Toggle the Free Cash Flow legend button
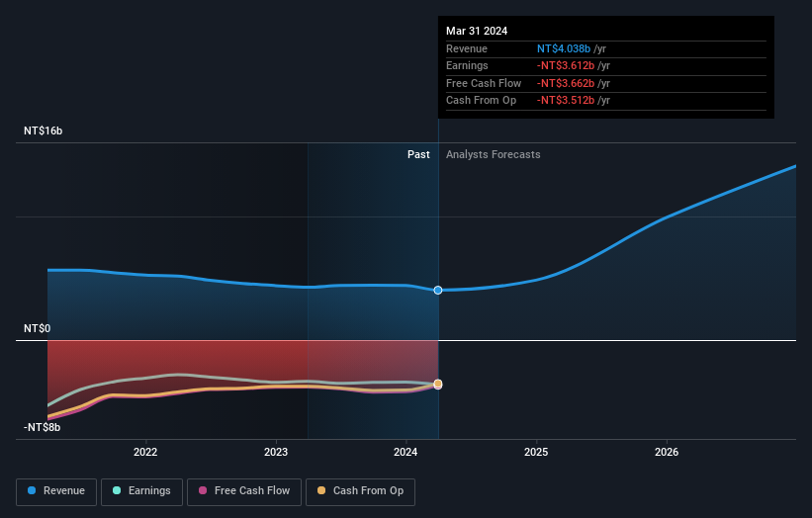The height and width of the screenshot is (518, 812). point(244,491)
